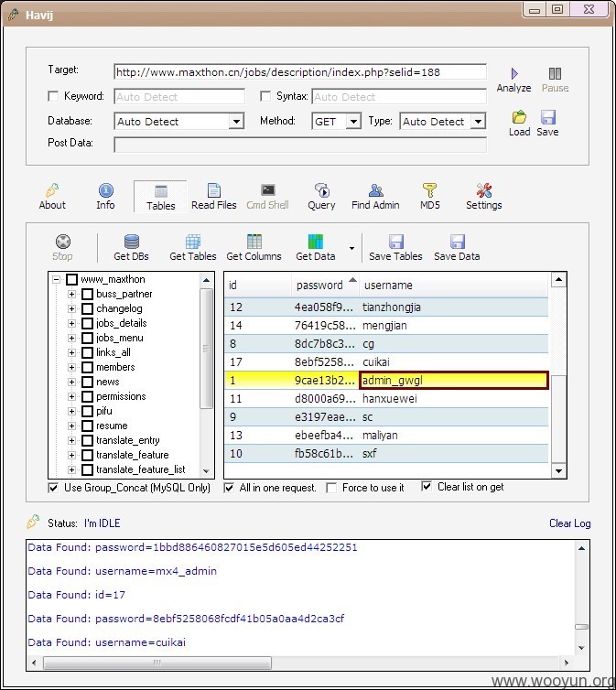Click the Analyze play icon
Screen dimensions: 616x690
point(513,73)
